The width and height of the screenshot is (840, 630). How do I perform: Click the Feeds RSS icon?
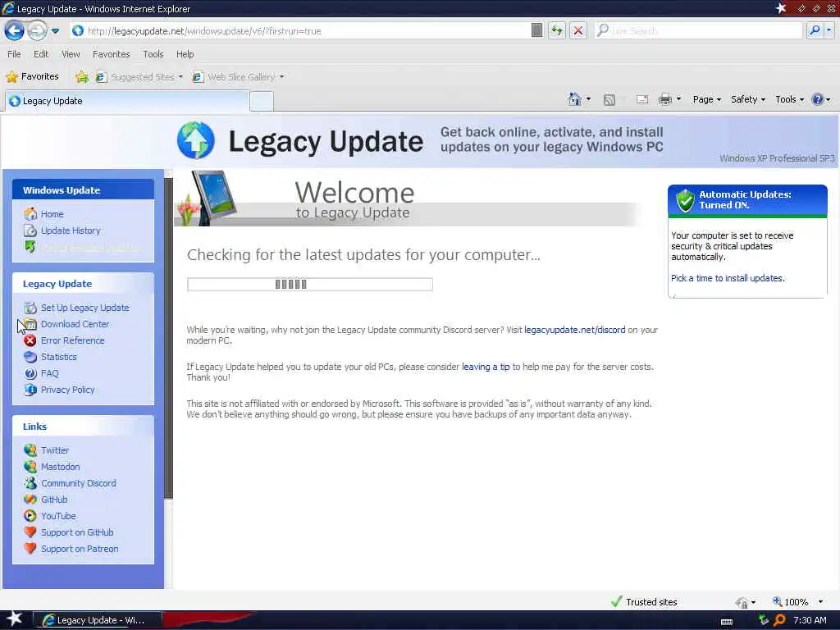(609, 99)
